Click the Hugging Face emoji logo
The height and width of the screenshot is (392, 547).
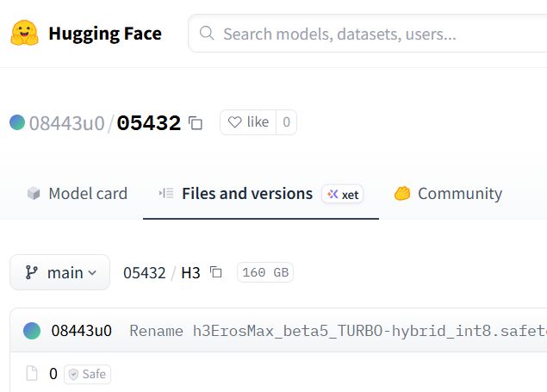coord(24,33)
